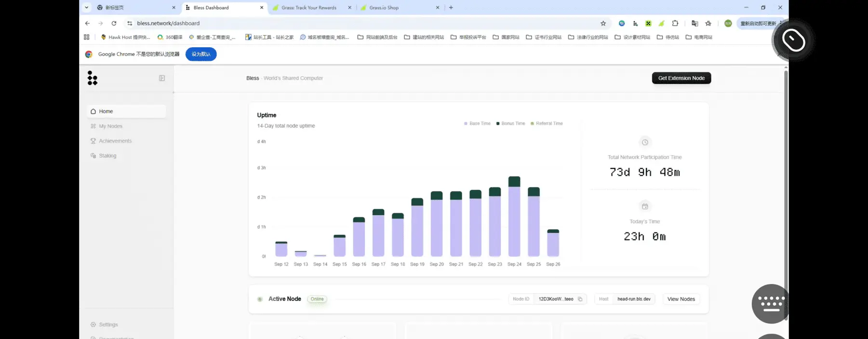Open a new browser tab
The width and height of the screenshot is (868, 339).
451,8
